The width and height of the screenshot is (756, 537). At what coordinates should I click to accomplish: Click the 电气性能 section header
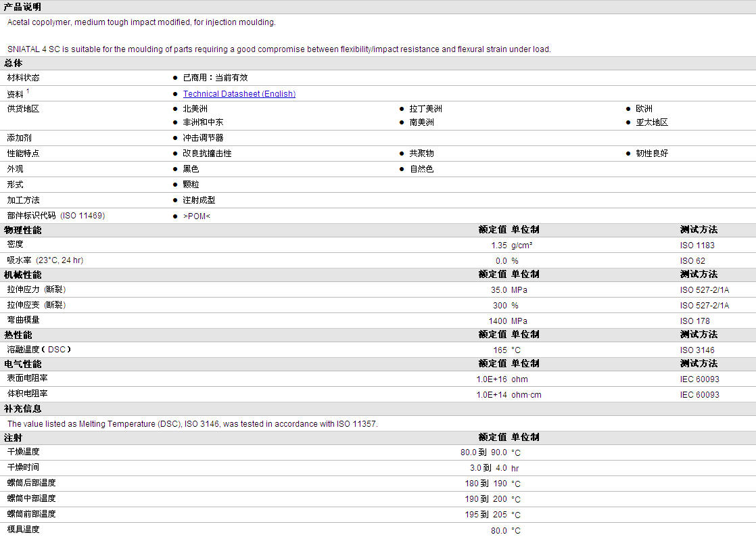[x=23, y=364]
